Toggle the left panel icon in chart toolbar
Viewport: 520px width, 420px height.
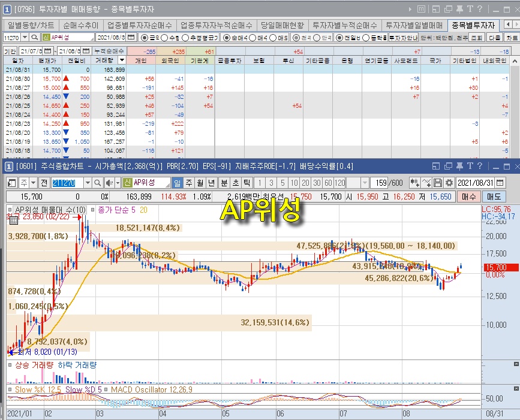12,183
